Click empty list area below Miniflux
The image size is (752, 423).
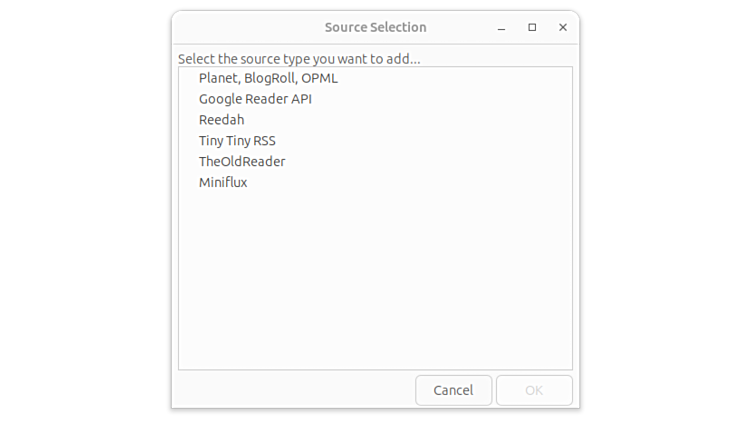(375, 280)
